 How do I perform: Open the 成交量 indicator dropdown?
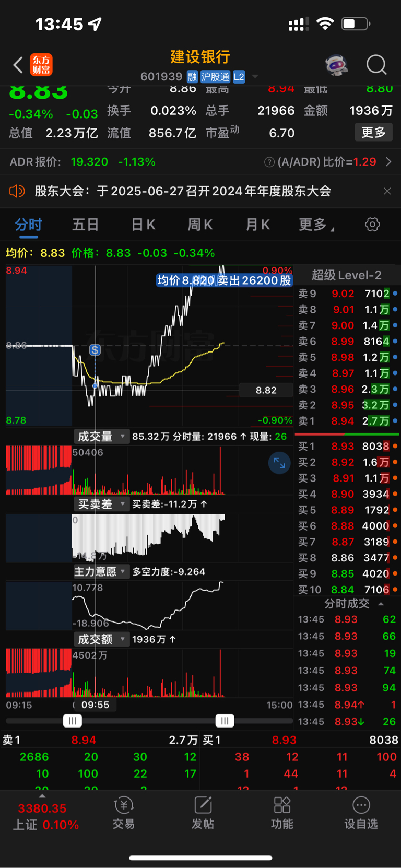point(101,436)
